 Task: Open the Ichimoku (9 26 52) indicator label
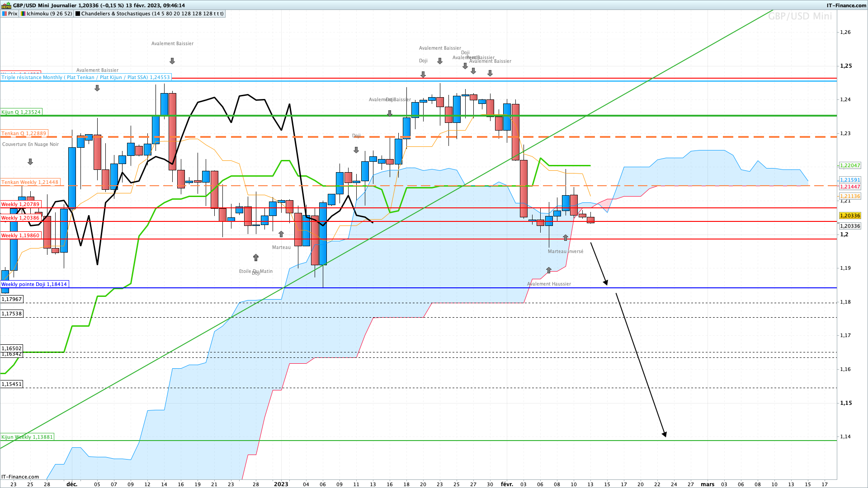[x=47, y=14]
